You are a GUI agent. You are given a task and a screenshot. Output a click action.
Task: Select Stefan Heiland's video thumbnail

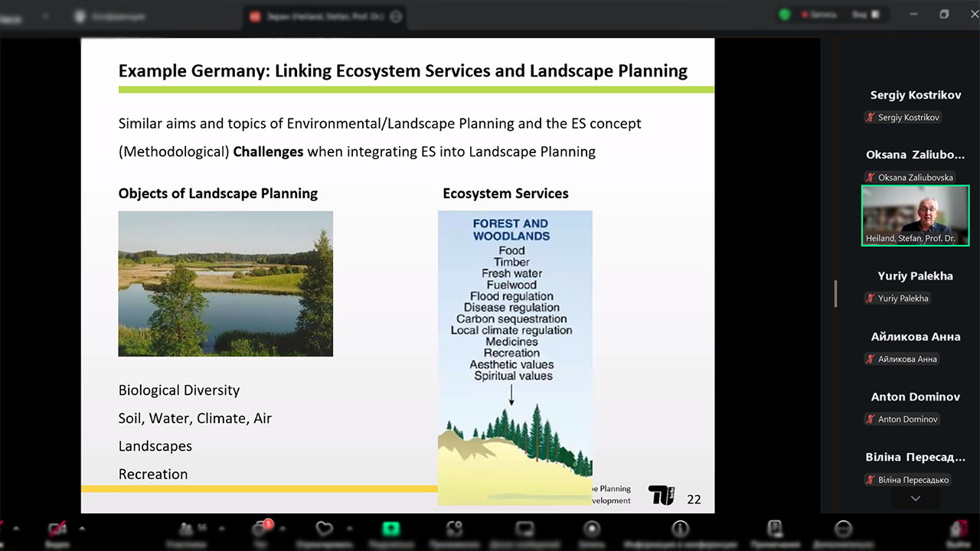point(915,216)
